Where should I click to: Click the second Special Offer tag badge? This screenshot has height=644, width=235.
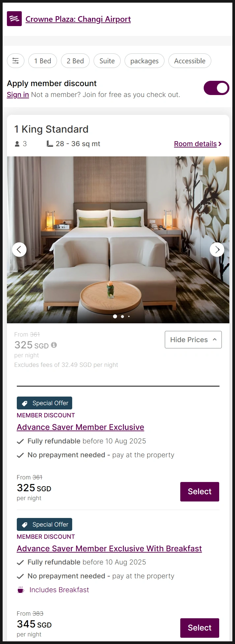pyautogui.click(x=44, y=524)
